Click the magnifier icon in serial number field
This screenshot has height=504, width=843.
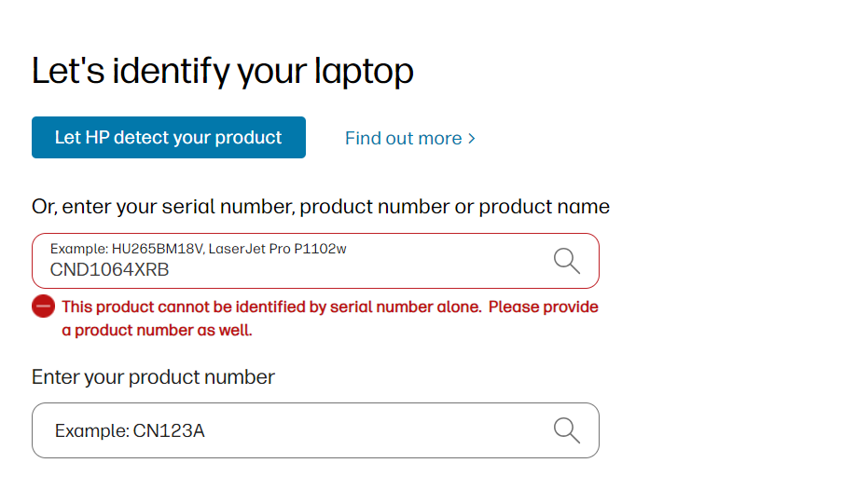click(x=567, y=261)
